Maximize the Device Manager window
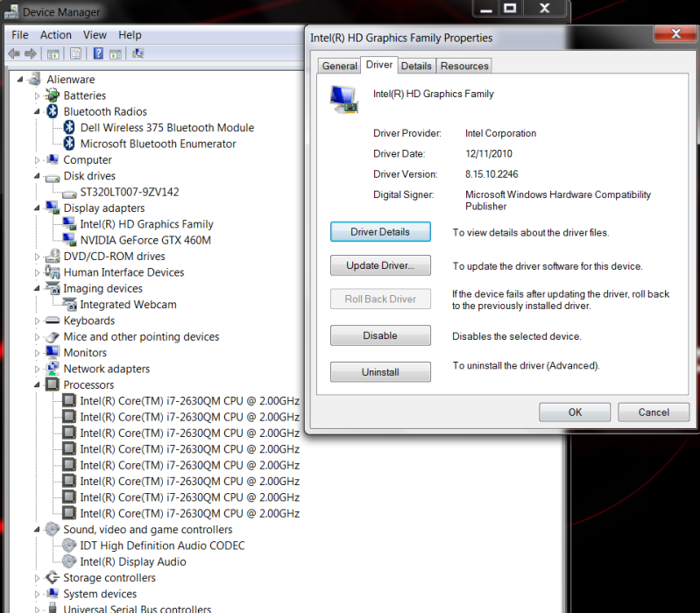700x613 pixels. (510, 8)
